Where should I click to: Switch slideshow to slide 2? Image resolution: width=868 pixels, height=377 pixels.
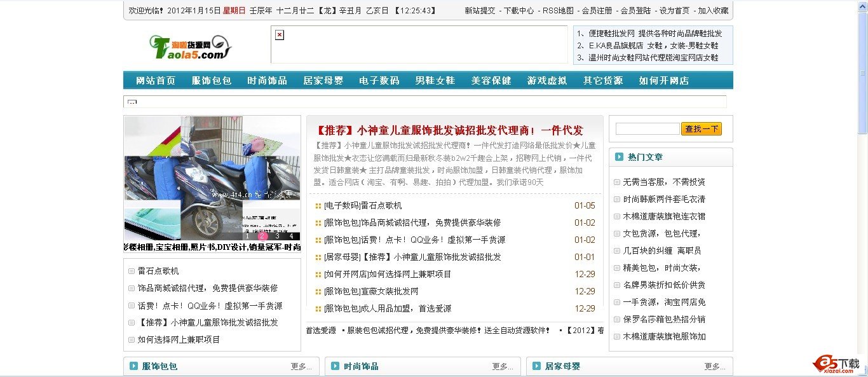click(262, 236)
